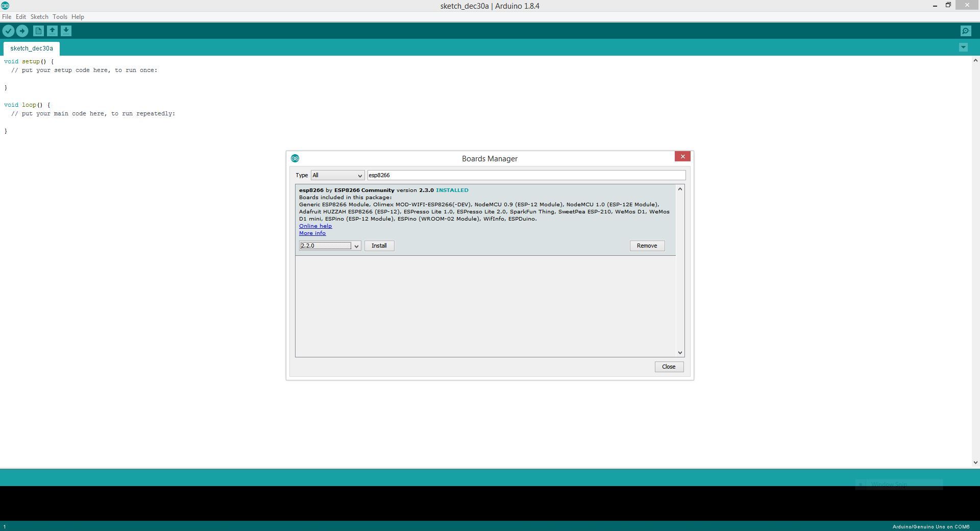Open the version selector showing 2.2.0
This screenshot has width=980, height=531.
330,246
